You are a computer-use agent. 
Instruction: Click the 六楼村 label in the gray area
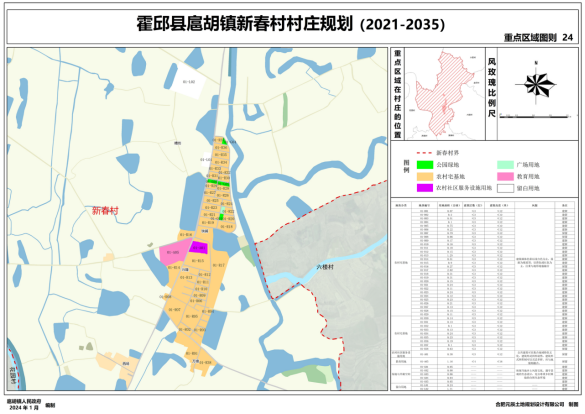pos(325,267)
